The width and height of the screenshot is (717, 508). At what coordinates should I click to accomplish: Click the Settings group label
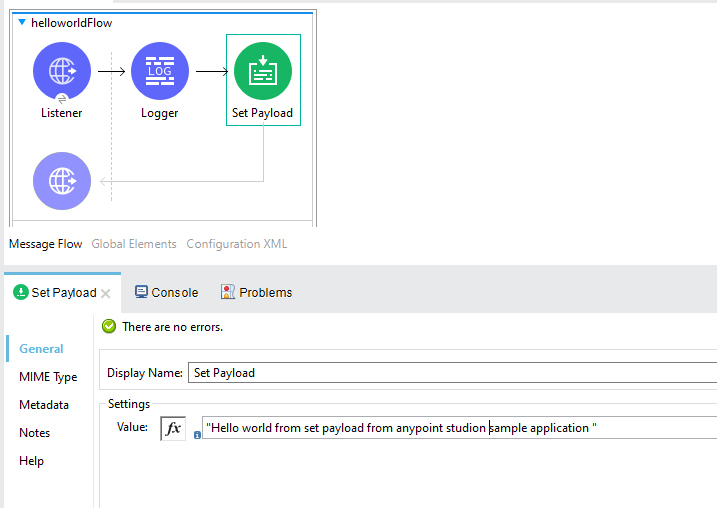128,404
